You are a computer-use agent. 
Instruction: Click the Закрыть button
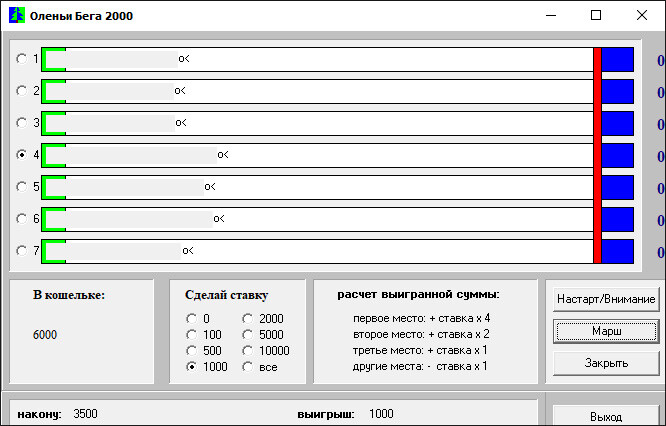pos(606,363)
